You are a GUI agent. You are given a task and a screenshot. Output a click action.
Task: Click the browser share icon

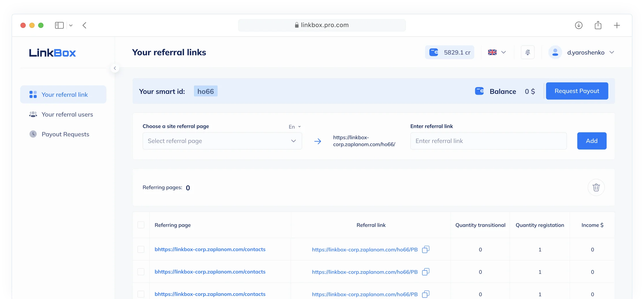598,25
